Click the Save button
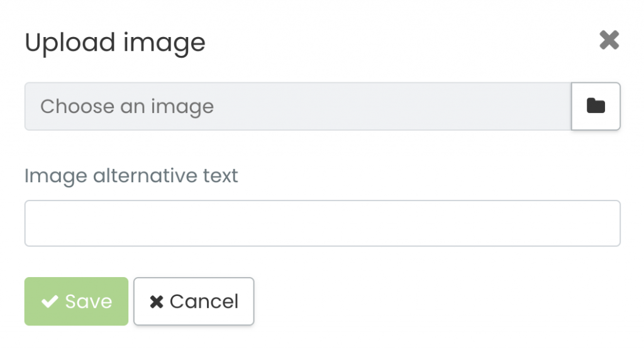Image resolution: width=644 pixels, height=350 pixels. tap(76, 301)
